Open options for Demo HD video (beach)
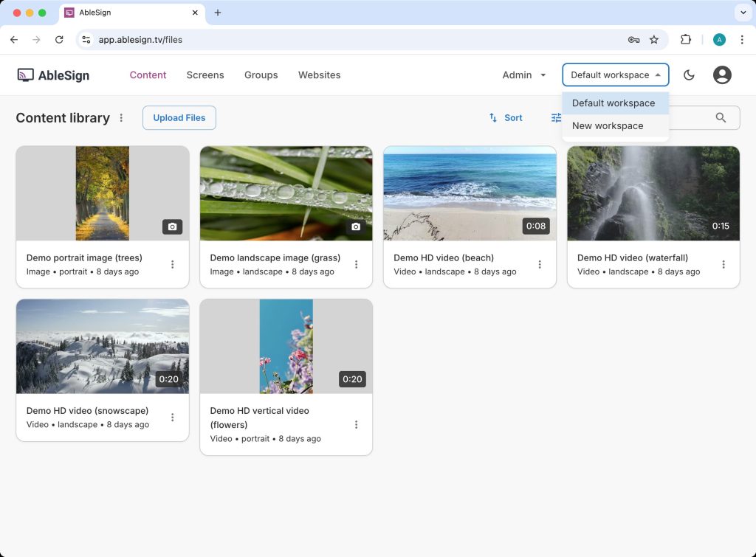This screenshot has width=756, height=557. (x=540, y=265)
